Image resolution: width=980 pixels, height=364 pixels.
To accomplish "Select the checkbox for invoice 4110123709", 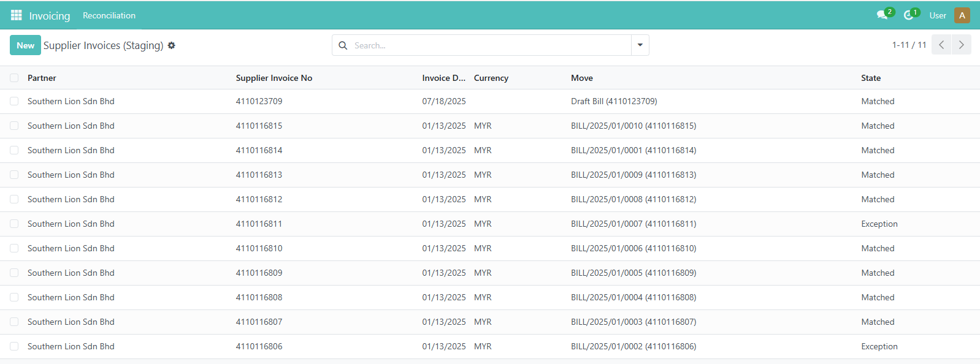I will click(14, 101).
